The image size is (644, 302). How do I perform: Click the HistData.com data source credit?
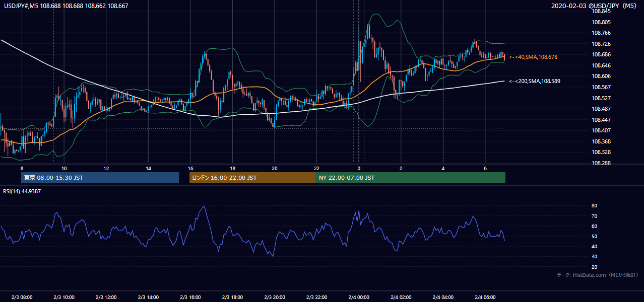coord(597,275)
